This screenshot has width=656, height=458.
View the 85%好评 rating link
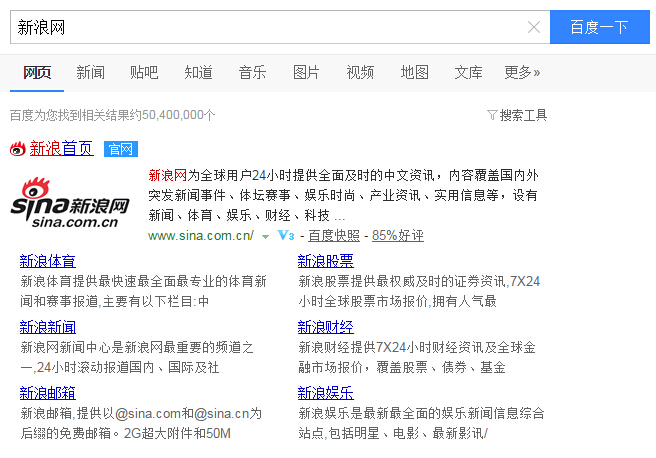(x=397, y=236)
